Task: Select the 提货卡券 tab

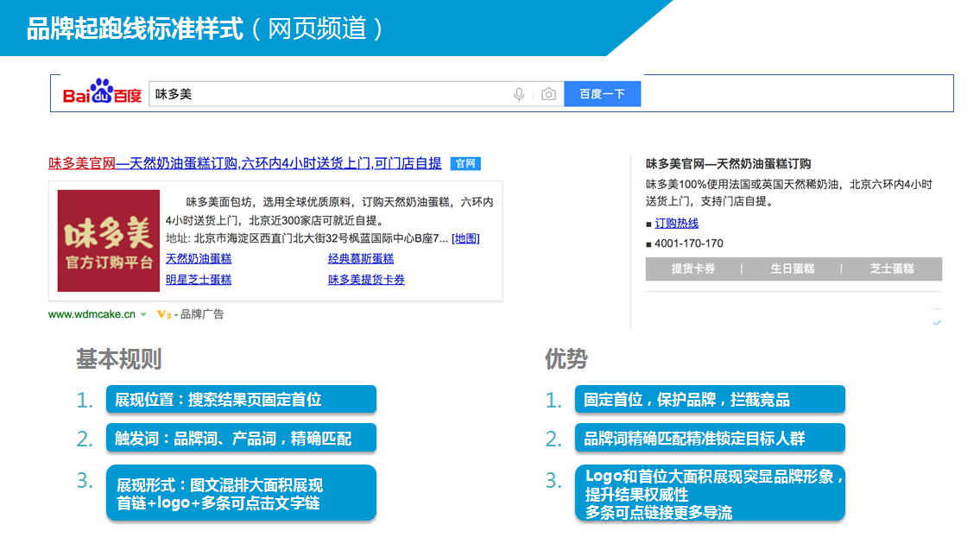Action: point(693,269)
